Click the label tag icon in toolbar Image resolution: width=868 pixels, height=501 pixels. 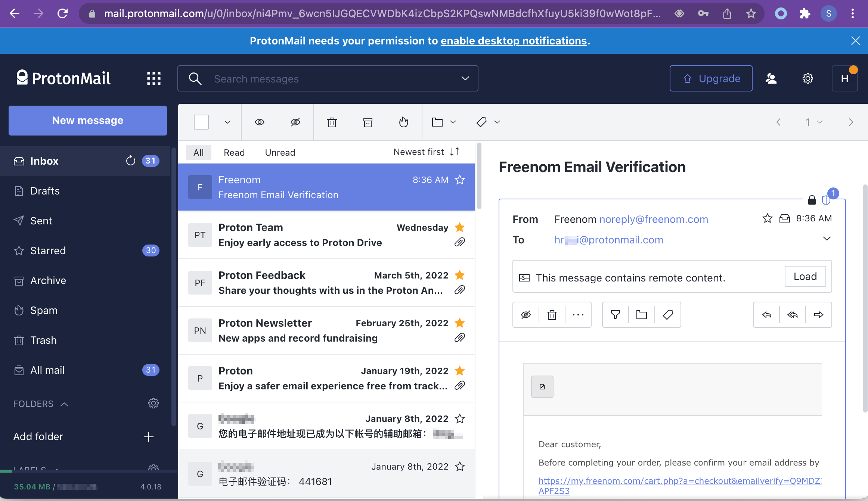coord(481,122)
